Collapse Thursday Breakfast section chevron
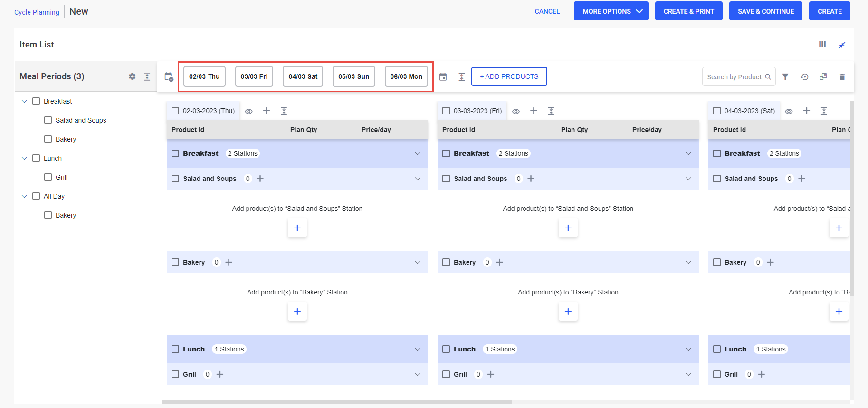Screen dimensions: 868x408 [418, 153]
